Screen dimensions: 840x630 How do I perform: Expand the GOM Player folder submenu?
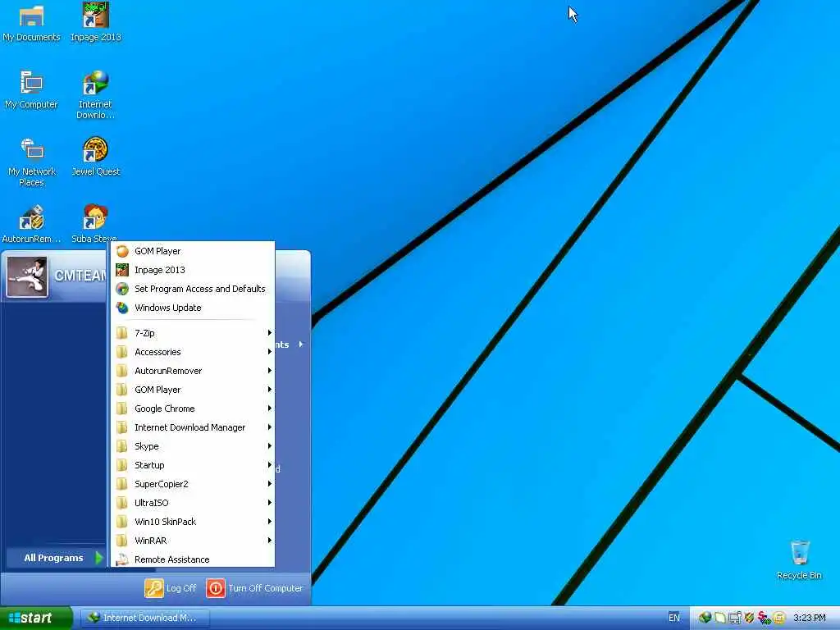pos(193,390)
